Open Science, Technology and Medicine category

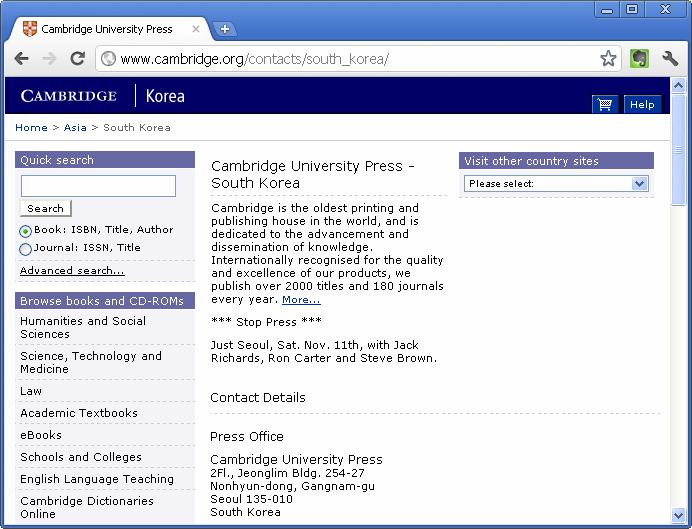(x=91, y=362)
